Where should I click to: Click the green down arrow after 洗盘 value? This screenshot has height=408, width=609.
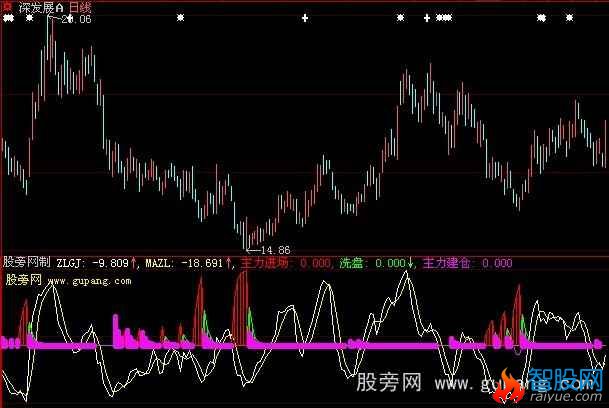tap(411, 264)
